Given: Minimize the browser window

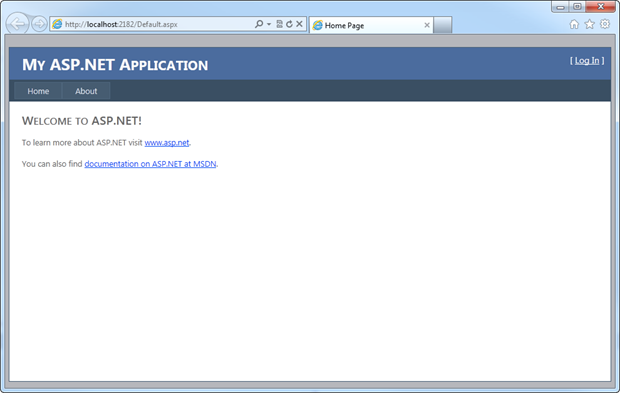Looking at the screenshot, I should pos(560,7).
